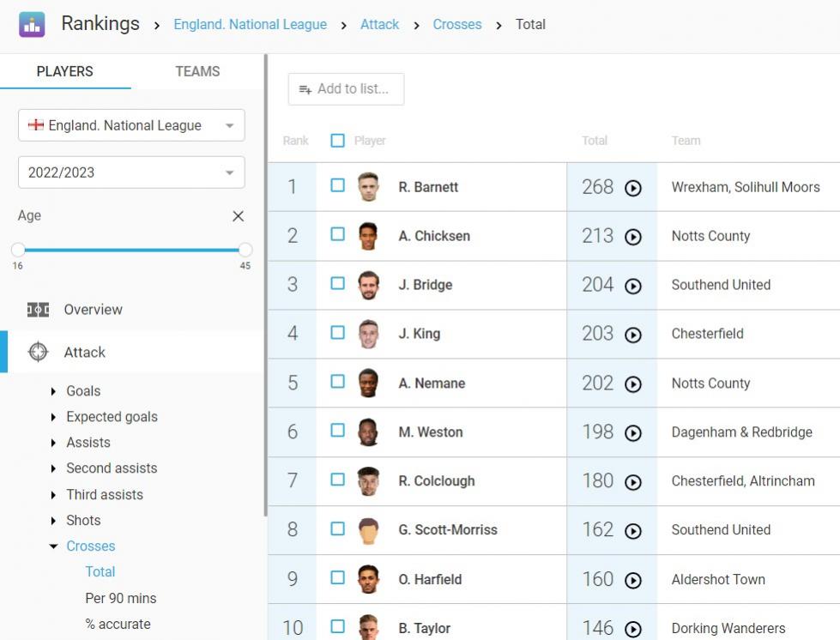
Task: Click the Age slider maximum handle
Action: (x=245, y=250)
